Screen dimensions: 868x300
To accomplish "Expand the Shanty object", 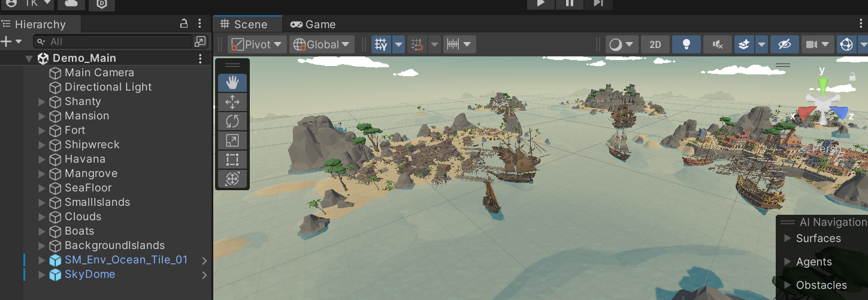I will coord(41,102).
